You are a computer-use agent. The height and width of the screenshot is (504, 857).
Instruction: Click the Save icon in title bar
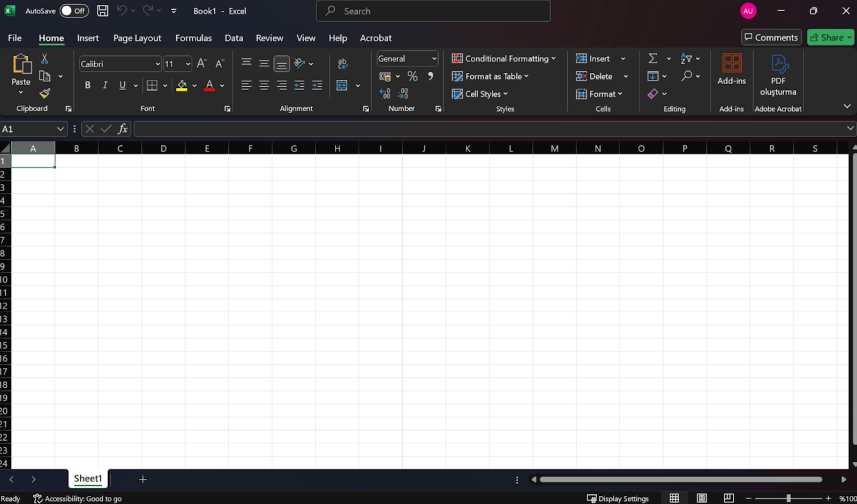click(103, 11)
